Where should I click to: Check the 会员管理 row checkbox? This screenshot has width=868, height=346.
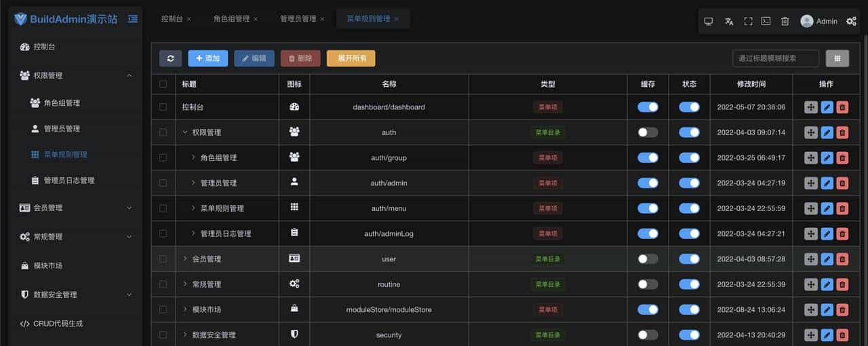click(x=163, y=259)
